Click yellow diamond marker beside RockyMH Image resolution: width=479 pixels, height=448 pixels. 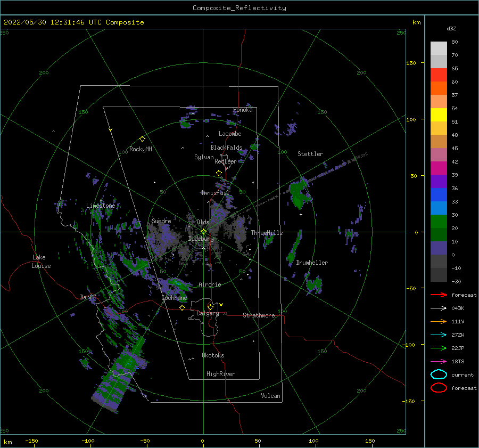(x=142, y=139)
